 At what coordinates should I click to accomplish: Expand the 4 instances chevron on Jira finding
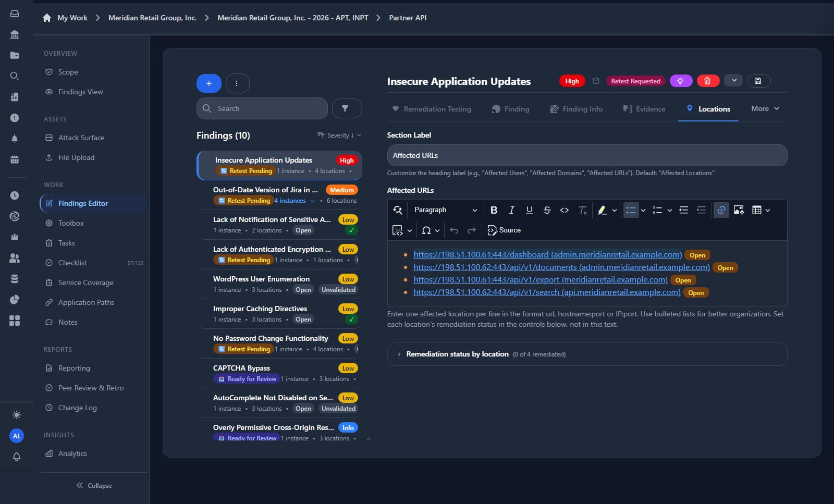313,201
